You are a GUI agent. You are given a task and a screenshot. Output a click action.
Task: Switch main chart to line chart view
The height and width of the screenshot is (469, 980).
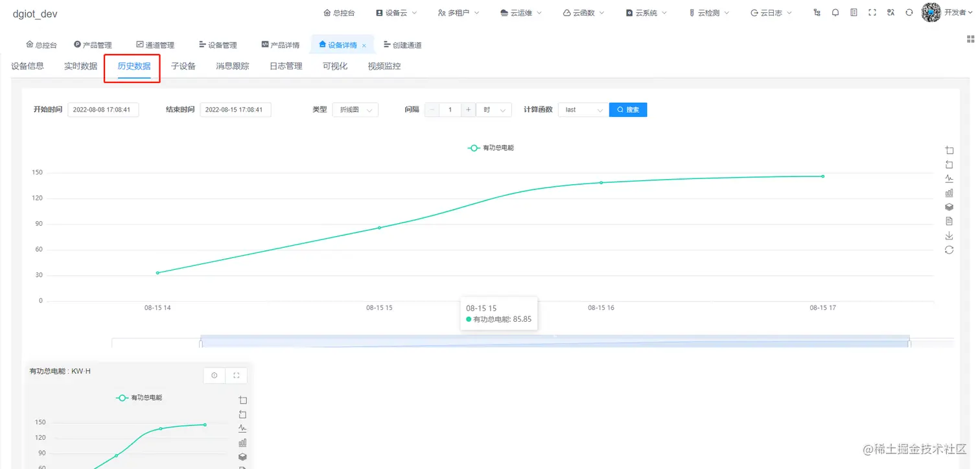[949, 178]
